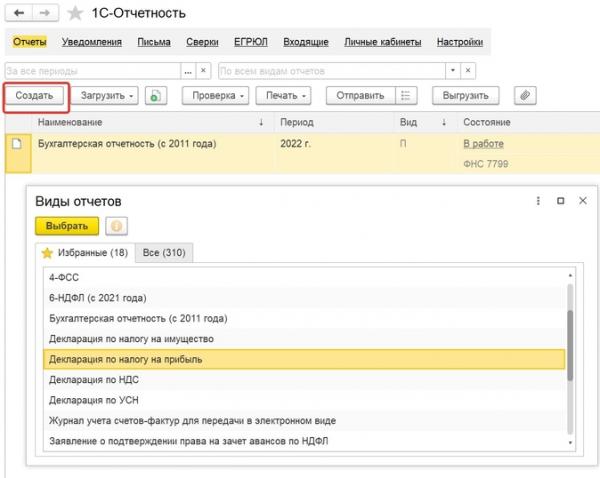Clear the report type filter with its X
600x478 pixels.
[468, 71]
